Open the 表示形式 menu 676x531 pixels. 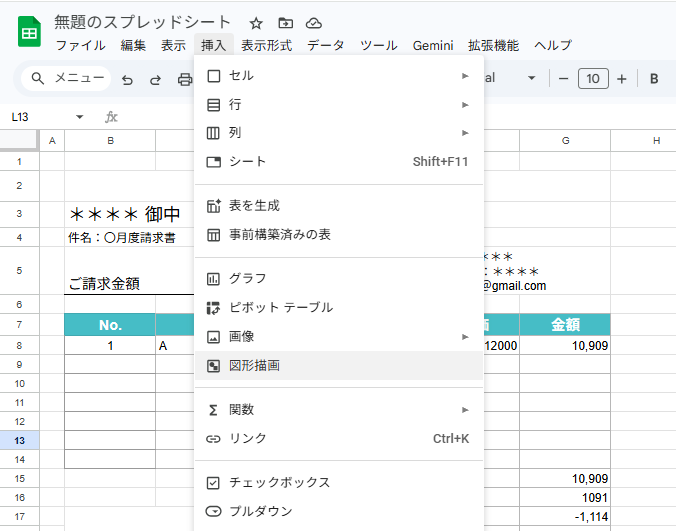pos(266,45)
